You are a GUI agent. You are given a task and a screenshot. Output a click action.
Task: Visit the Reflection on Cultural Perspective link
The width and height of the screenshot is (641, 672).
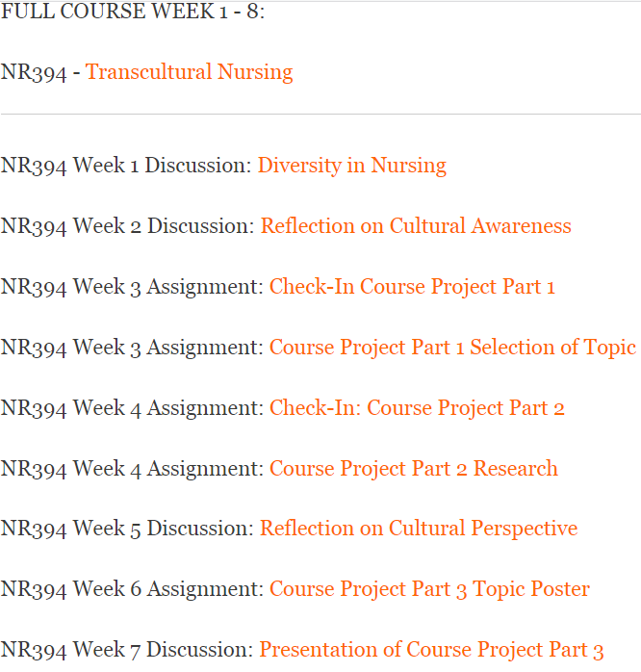419,529
